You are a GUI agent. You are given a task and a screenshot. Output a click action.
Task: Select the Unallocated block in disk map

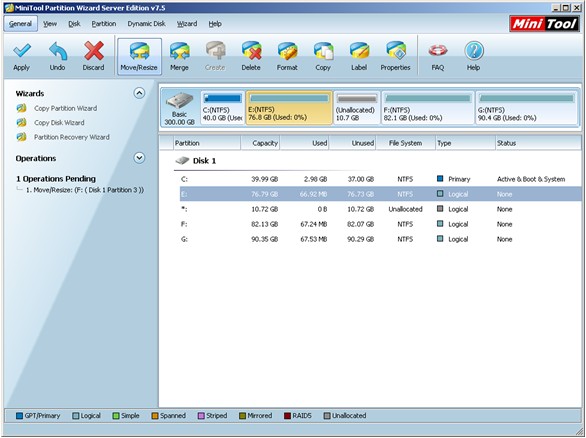(x=357, y=108)
